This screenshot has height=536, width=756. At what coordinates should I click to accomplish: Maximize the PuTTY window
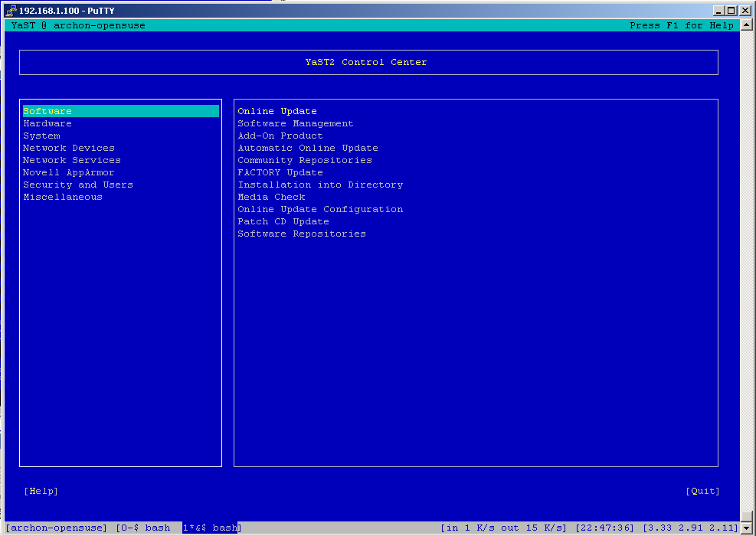click(x=731, y=11)
